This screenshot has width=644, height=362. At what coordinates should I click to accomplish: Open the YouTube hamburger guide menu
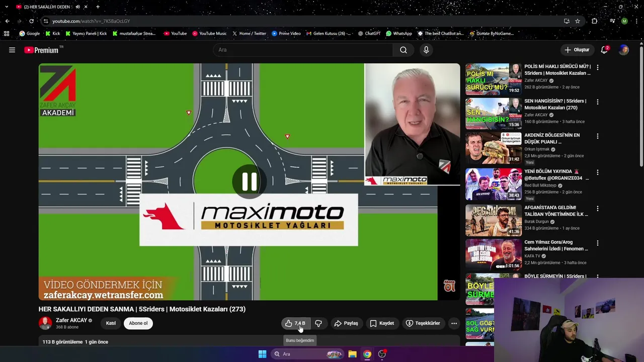12,50
